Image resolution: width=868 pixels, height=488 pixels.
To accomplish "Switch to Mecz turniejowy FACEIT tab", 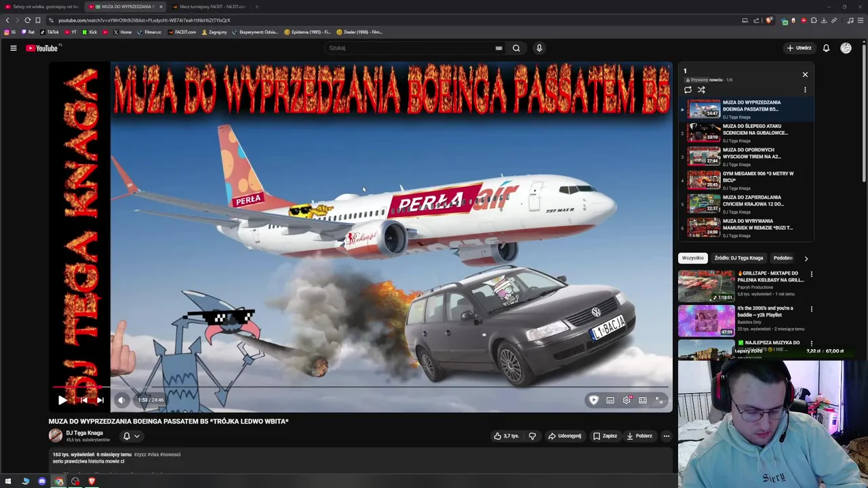I will (x=210, y=7).
